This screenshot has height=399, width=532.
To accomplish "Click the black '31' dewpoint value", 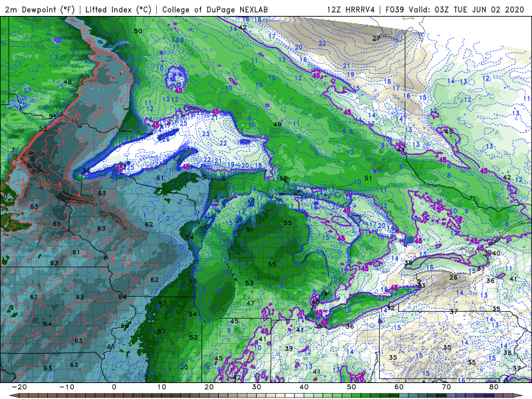I will pyautogui.click(x=480, y=269).
